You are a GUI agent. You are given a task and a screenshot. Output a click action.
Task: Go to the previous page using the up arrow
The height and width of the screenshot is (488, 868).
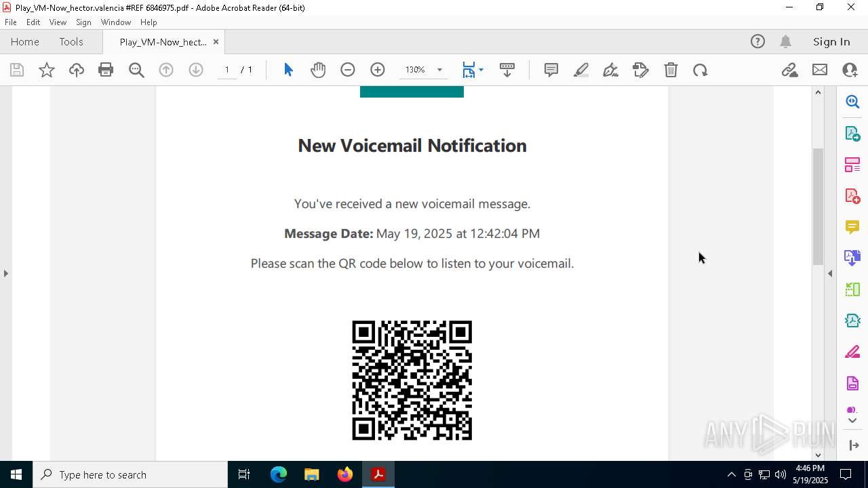tap(166, 70)
